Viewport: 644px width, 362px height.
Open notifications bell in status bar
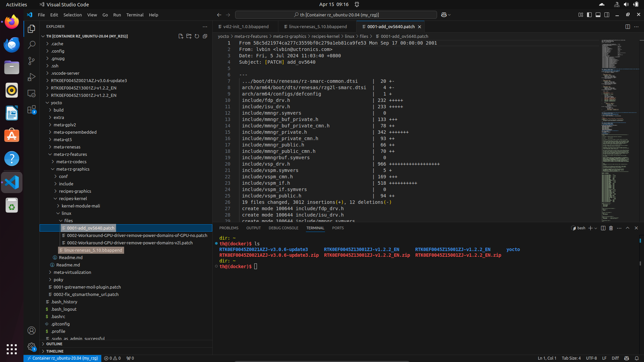pyautogui.click(x=637, y=358)
